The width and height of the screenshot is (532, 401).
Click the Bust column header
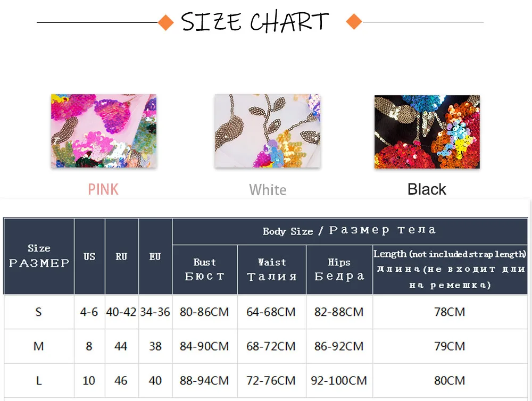pyautogui.click(x=205, y=269)
